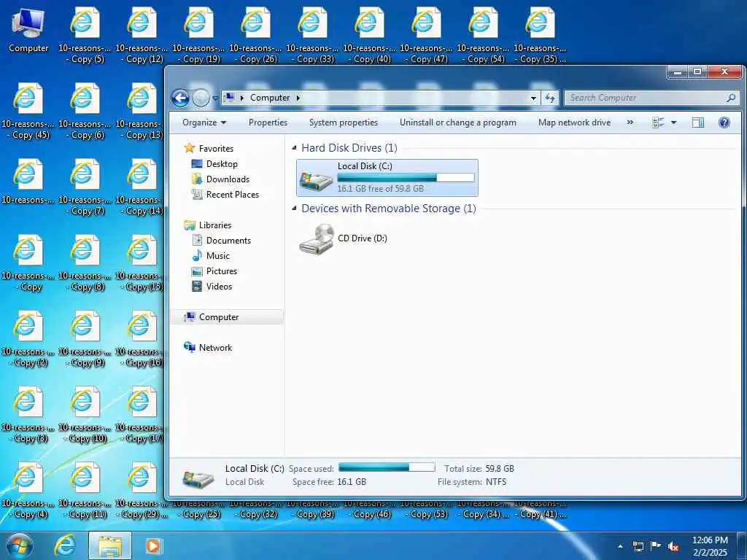This screenshot has height=560, width=747.
Task: Launch Internet Explorer from the taskbar
Action: point(65,545)
